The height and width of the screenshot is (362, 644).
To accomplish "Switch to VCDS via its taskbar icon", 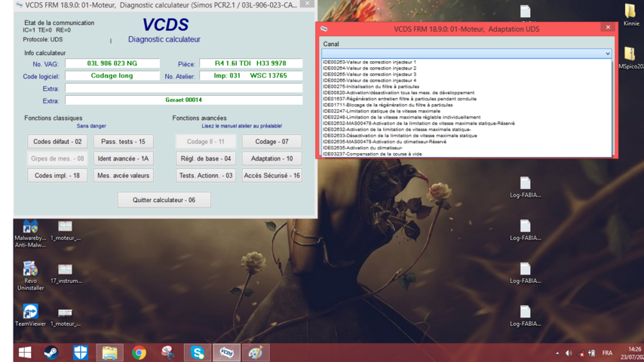I will point(227,352).
